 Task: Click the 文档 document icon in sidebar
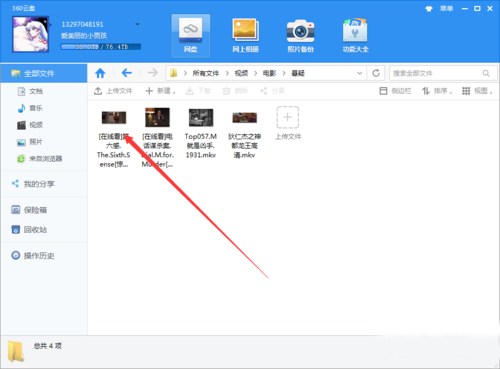coord(21,91)
